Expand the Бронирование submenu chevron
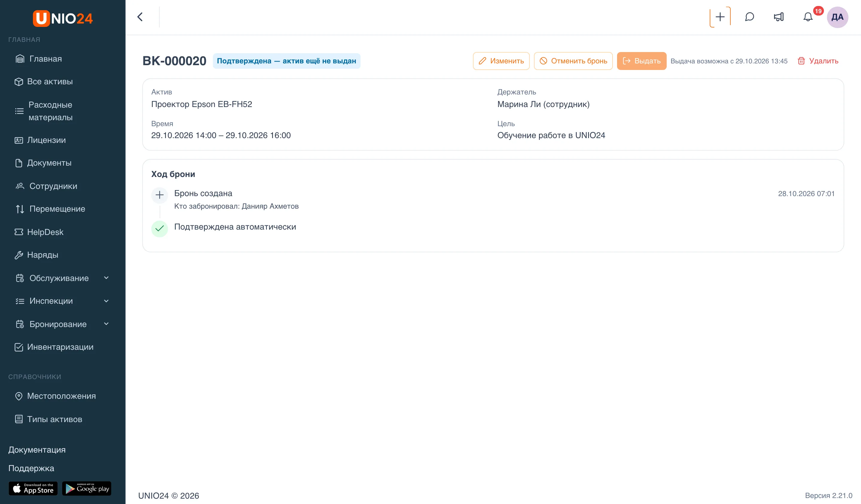The width and height of the screenshot is (861, 504). [x=106, y=324]
